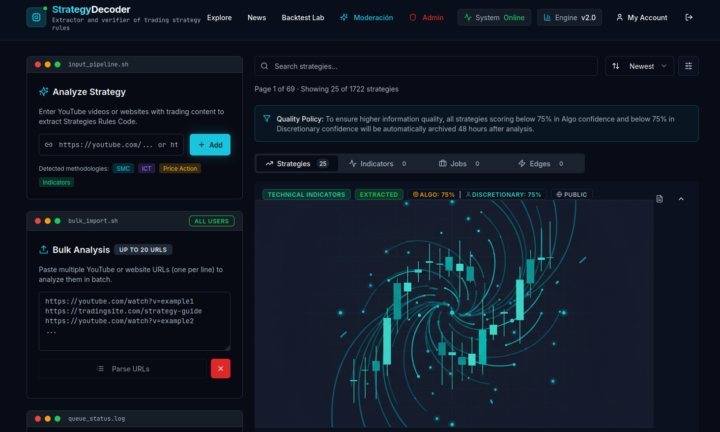Click the search magnifier icon
Screen dimensions: 720x432
(x=264, y=66)
